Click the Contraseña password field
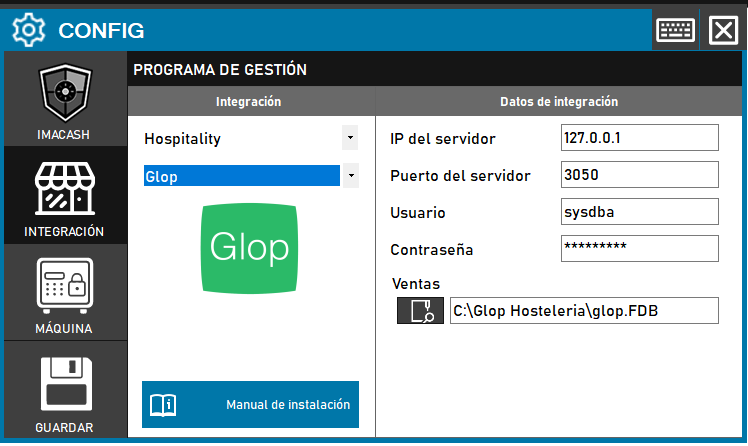Image resolution: width=748 pixels, height=446 pixels. pos(640,248)
